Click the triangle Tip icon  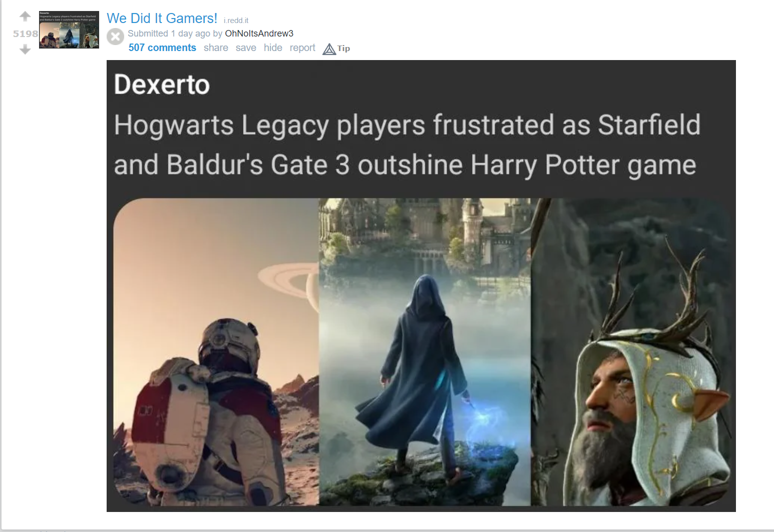[x=329, y=49]
